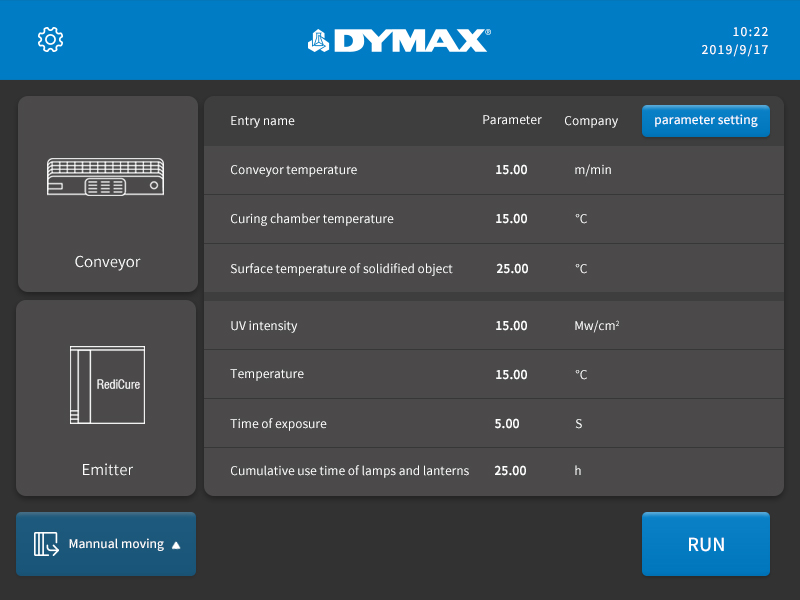This screenshot has height=600, width=800.
Task: Click the Parameter column header
Action: [x=512, y=120]
